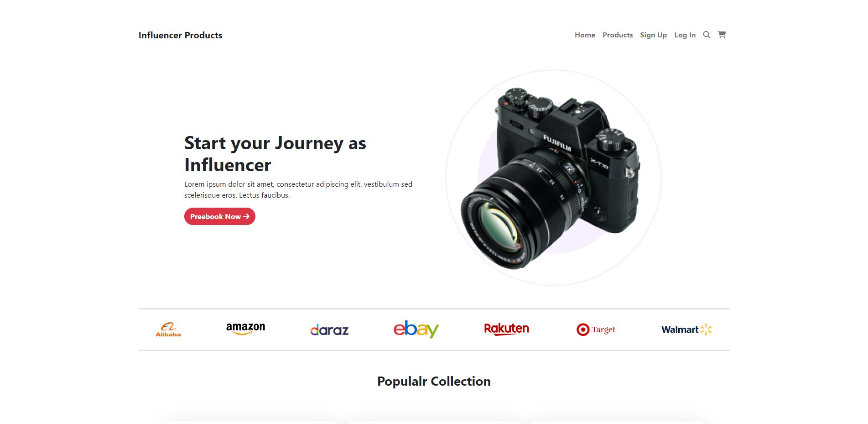
Task: Click the Target brand logo
Action: pos(596,330)
